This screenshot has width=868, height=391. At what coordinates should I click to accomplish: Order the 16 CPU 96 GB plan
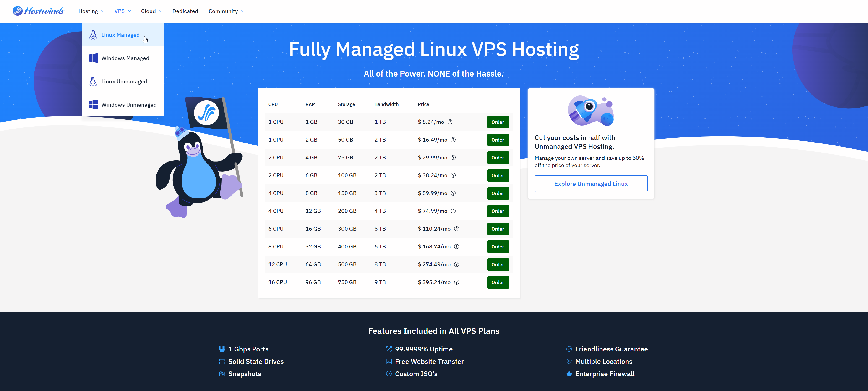(x=498, y=282)
